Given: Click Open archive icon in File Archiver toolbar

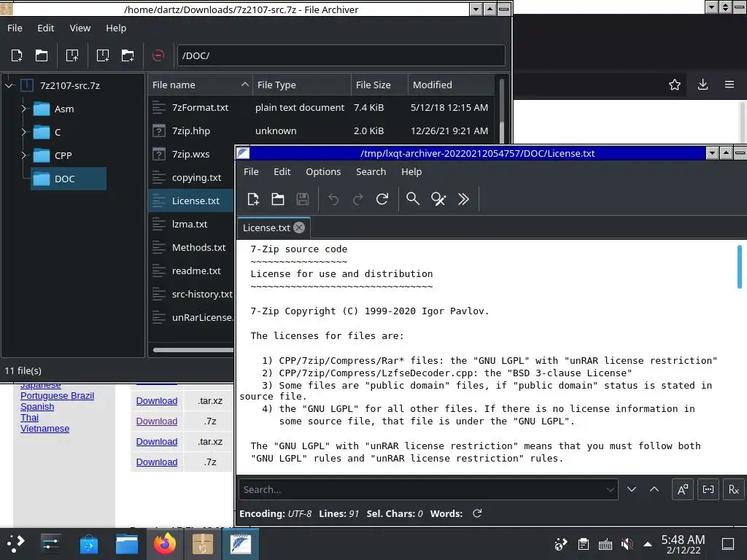Looking at the screenshot, I should pos(42,55).
